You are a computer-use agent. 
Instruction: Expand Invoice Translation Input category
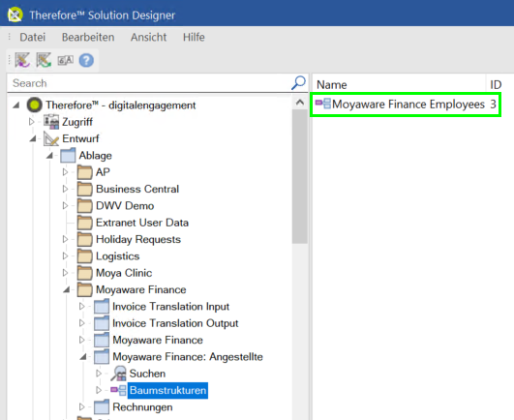click(81, 307)
